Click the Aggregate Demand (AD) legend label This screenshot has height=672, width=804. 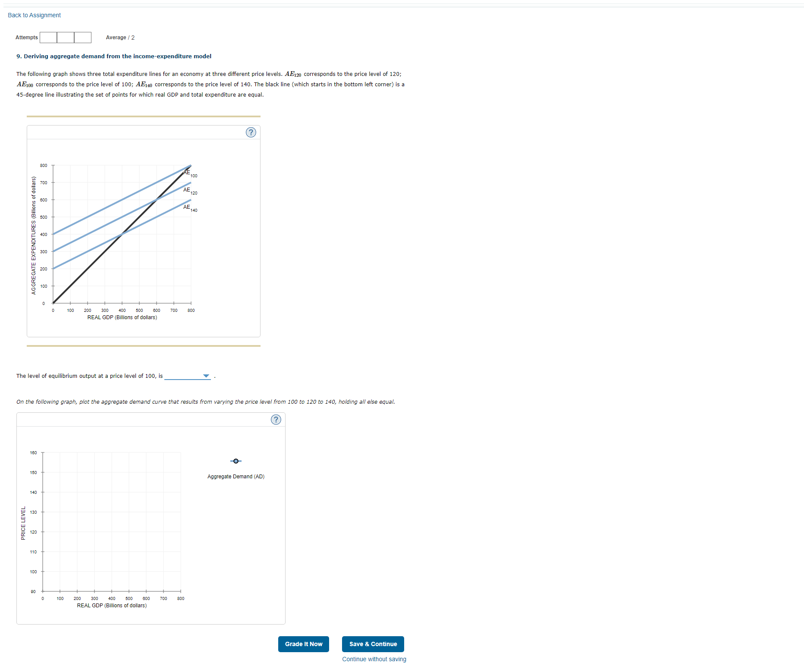point(236,476)
